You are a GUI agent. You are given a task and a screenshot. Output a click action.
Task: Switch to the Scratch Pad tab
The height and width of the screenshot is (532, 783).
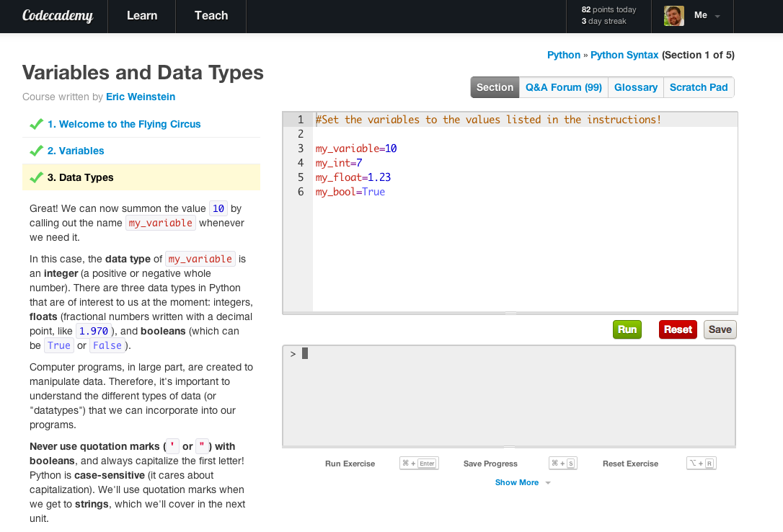point(698,87)
